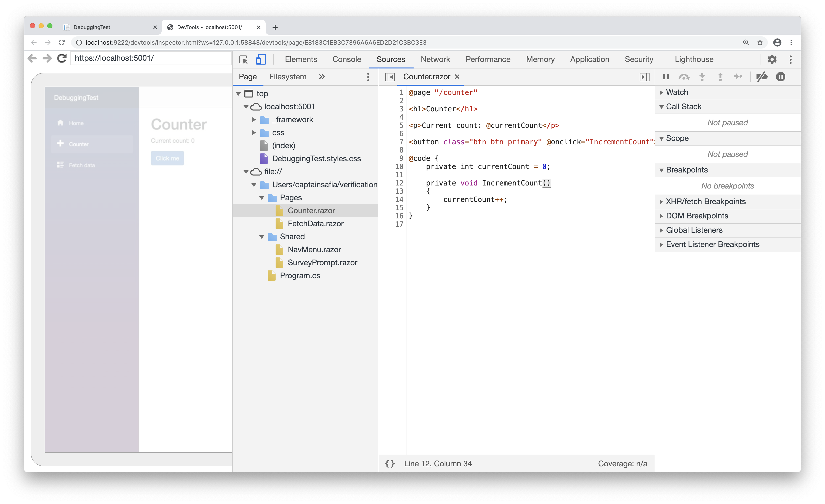Expand the Watch section
The image size is (825, 504).
point(677,92)
